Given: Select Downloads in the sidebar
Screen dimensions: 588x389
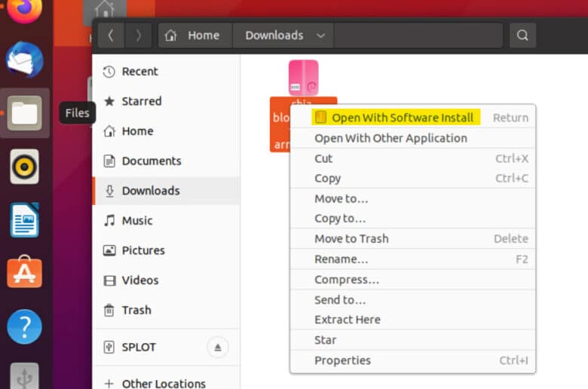Looking at the screenshot, I should point(166,191).
